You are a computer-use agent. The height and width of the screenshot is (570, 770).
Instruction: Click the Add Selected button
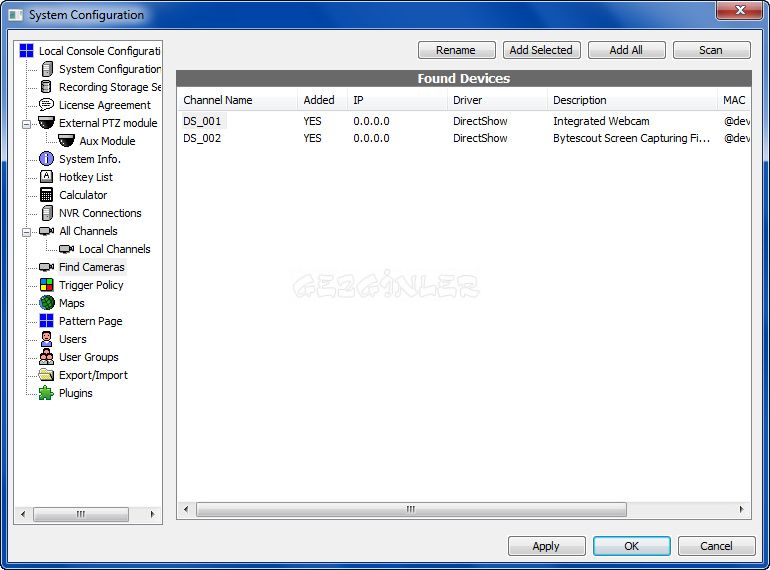(542, 50)
